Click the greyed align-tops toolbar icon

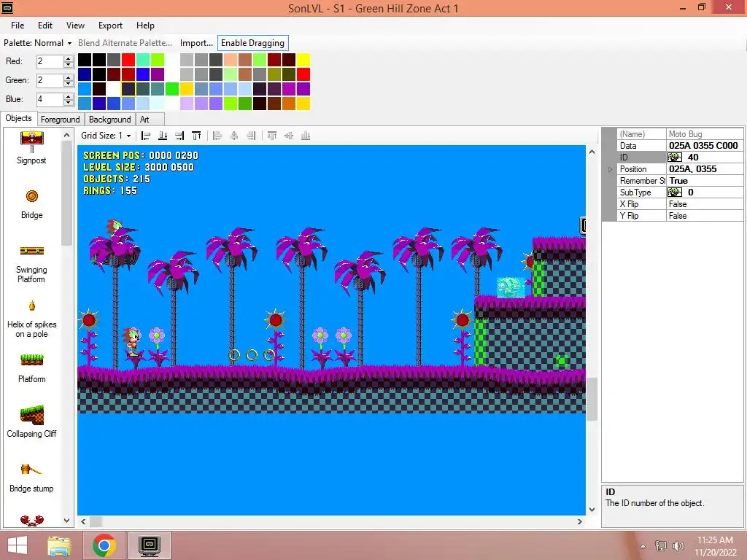pos(272,136)
